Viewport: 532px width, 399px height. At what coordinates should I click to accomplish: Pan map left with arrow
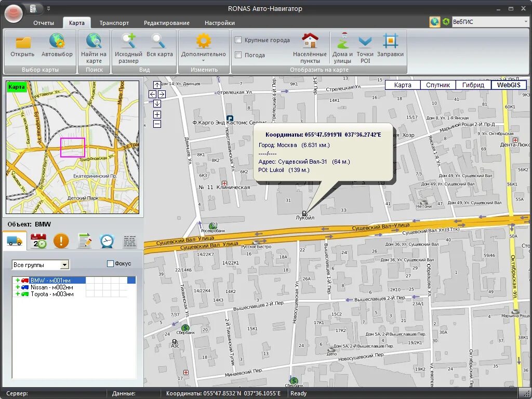pos(152,95)
